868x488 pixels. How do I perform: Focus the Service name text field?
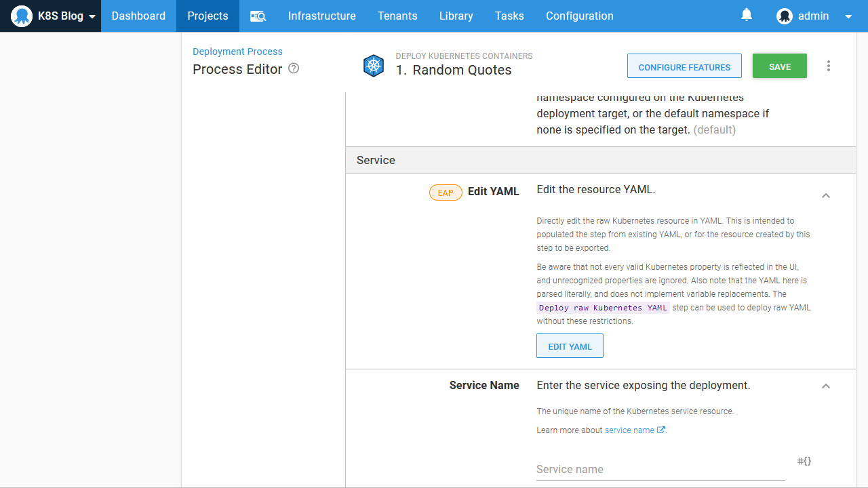(660, 469)
